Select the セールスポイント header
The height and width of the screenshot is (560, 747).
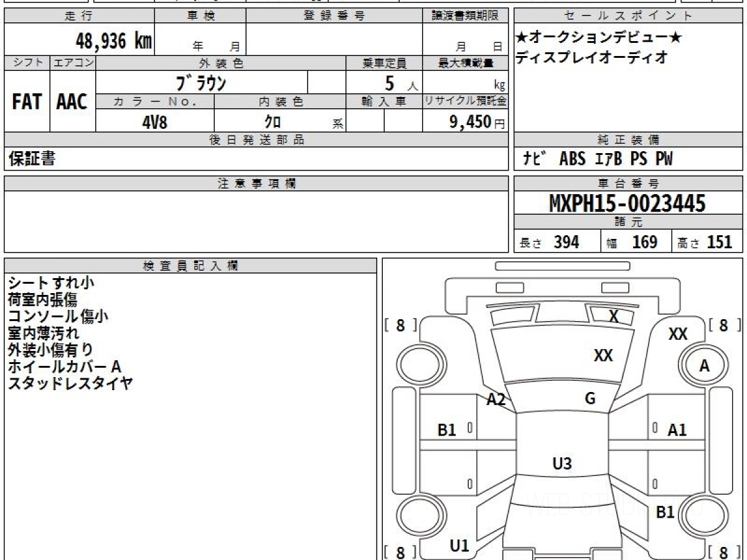(x=628, y=16)
